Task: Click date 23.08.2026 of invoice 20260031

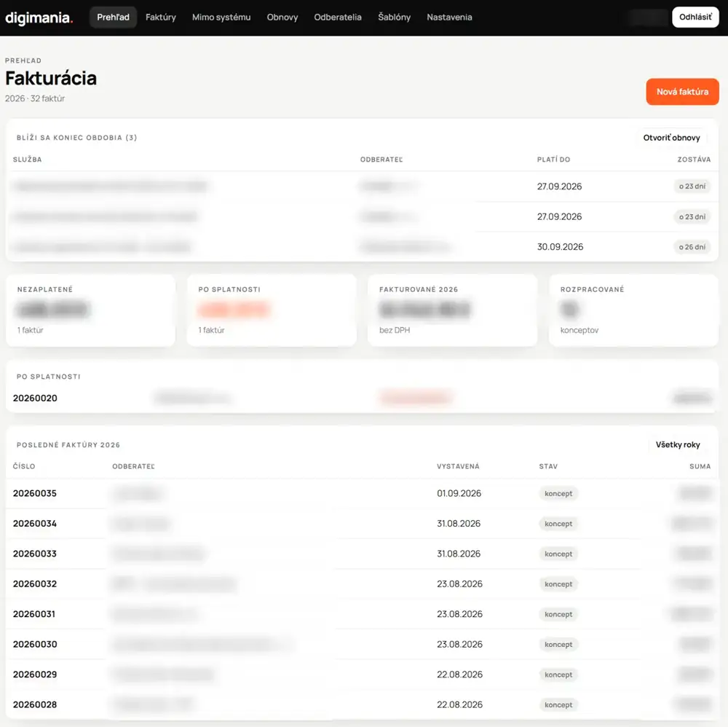Action: click(x=459, y=614)
